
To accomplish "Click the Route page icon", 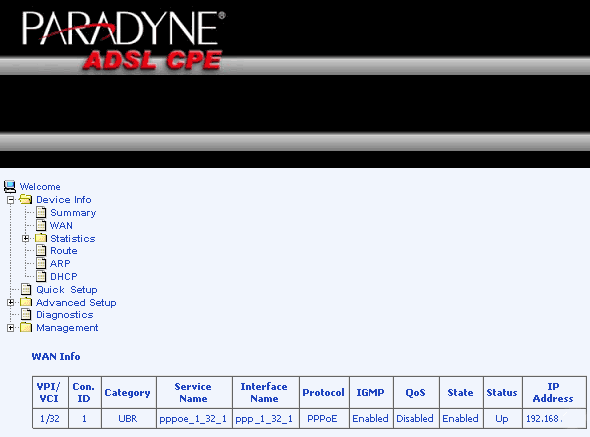I will coord(41,251).
